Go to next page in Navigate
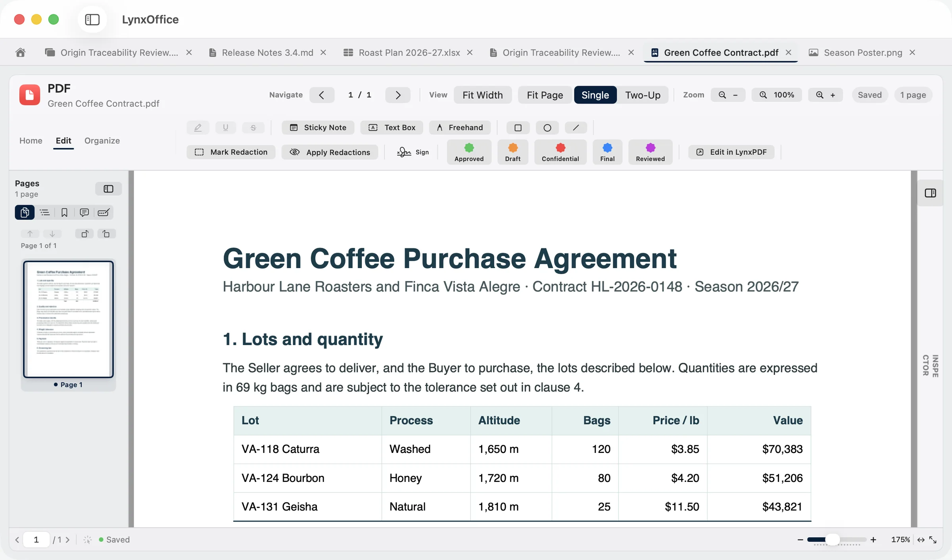This screenshot has width=952, height=560. click(398, 95)
